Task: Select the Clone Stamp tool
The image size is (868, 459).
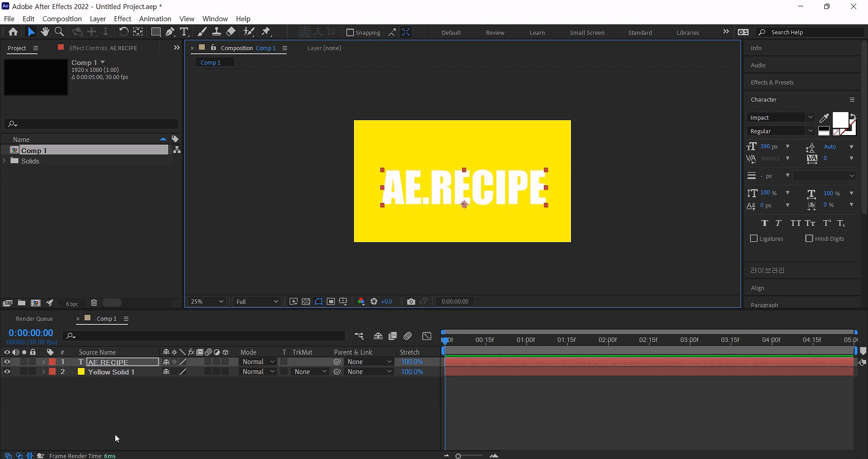Action: tap(217, 32)
